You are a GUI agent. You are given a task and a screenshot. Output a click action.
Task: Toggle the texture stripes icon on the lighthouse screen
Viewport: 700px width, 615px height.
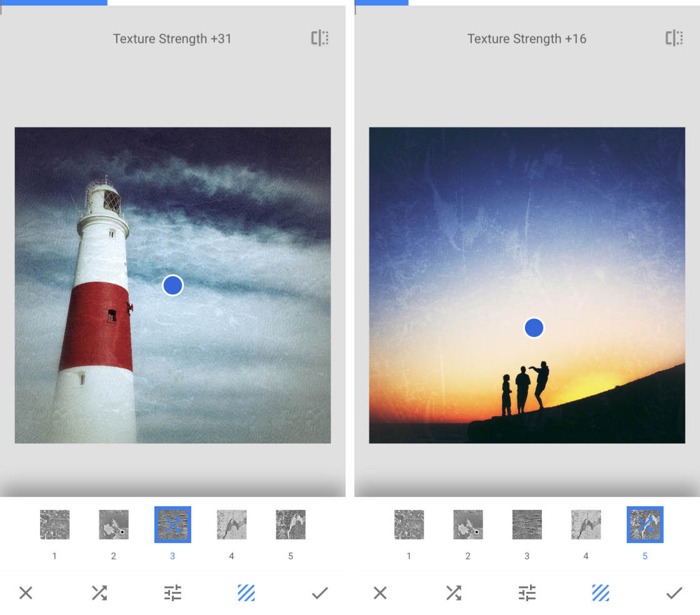pyautogui.click(x=246, y=592)
